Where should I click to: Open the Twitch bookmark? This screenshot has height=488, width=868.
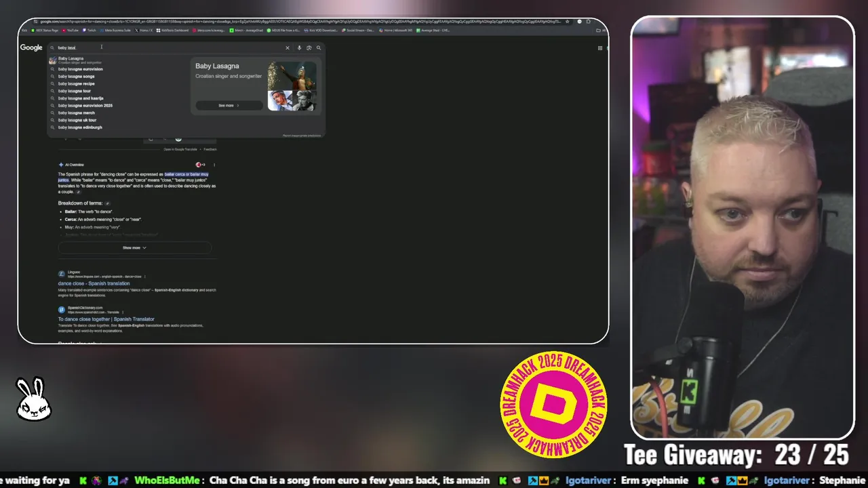click(90, 30)
